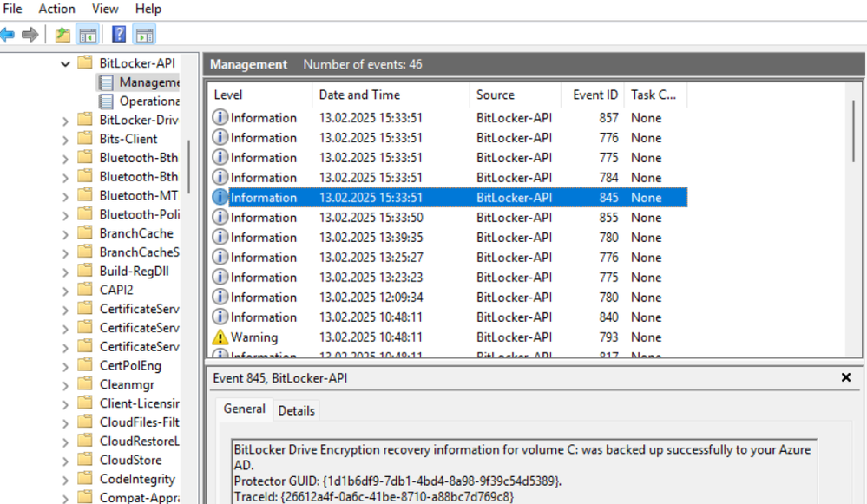Click the CAPI2 folder icon
867x504 pixels.
point(85,289)
